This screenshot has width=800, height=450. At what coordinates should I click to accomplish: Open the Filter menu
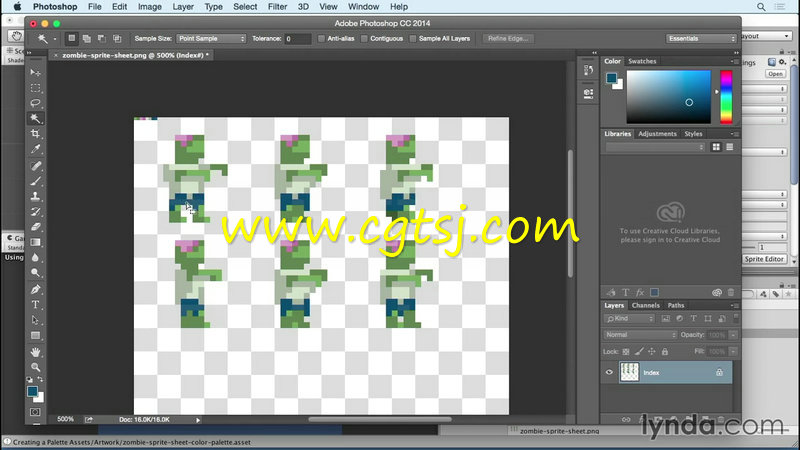pyautogui.click(x=277, y=7)
